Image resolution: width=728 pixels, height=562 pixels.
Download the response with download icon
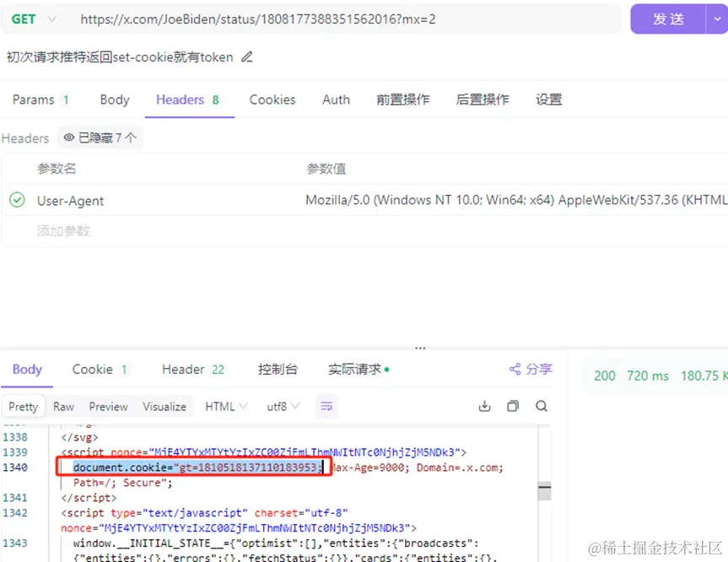click(x=484, y=406)
